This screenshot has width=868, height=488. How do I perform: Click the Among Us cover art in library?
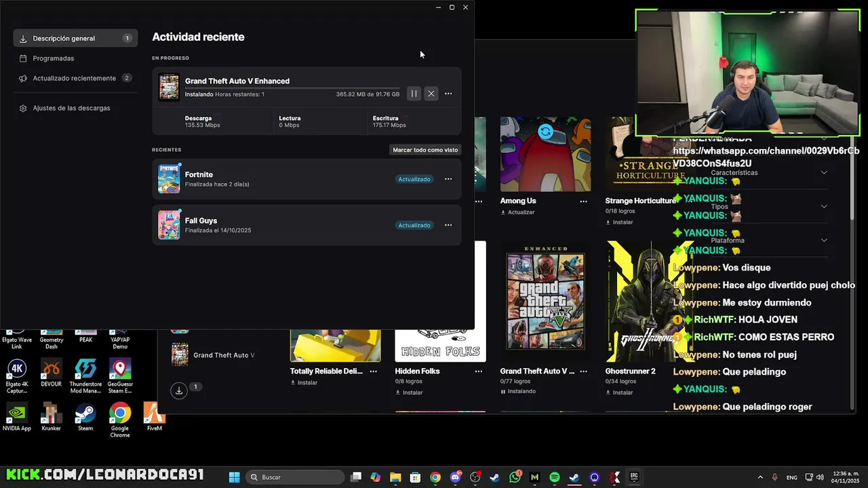pyautogui.click(x=545, y=154)
